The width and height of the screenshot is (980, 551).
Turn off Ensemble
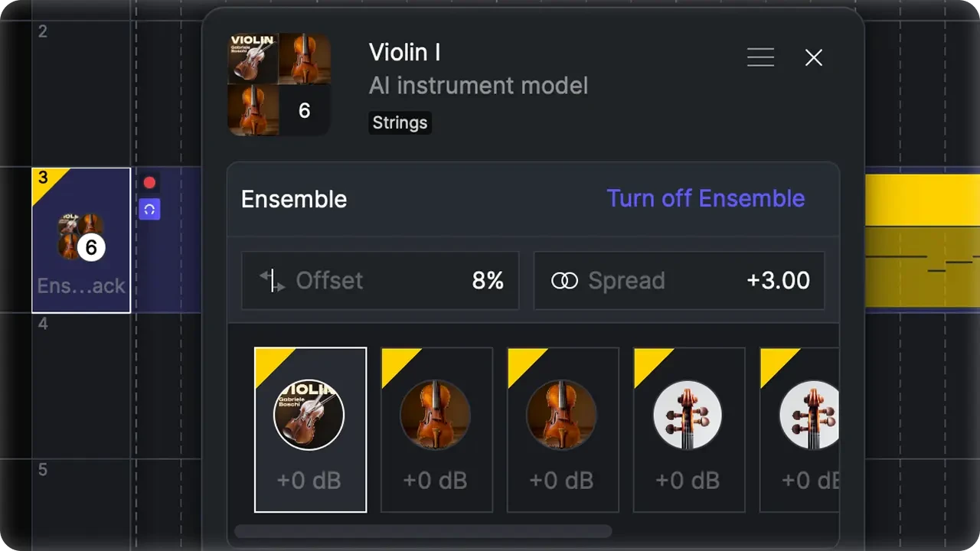tap(705, 199)
